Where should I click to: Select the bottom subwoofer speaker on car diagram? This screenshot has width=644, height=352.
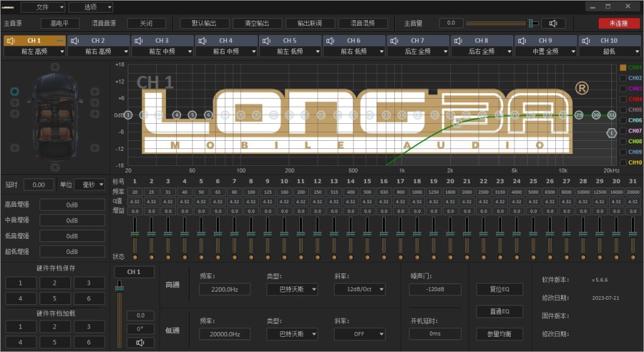coord(55,167)
